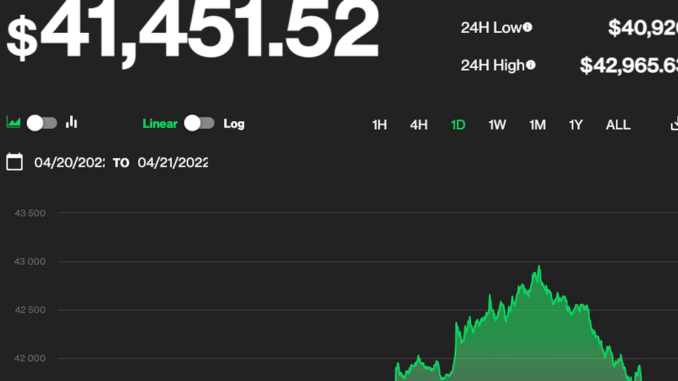Viewport: 678px width, 381px height.
Task: Click the $40,92 24H Low value
Action: (643, 28)
